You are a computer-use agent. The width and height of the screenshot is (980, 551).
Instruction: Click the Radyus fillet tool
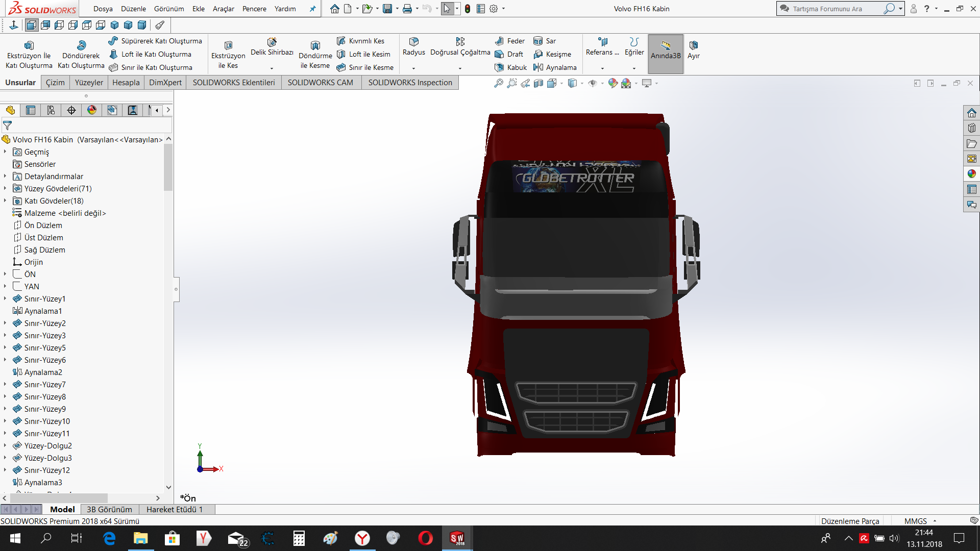[x=414, y=47]
